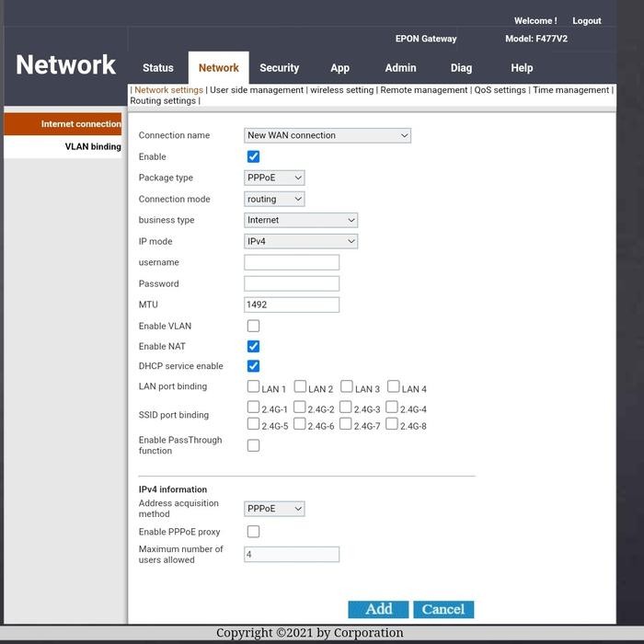Enable the PassThrough function checkbox
The width and height of the screenshot is (644, 644).
point(253,445)
